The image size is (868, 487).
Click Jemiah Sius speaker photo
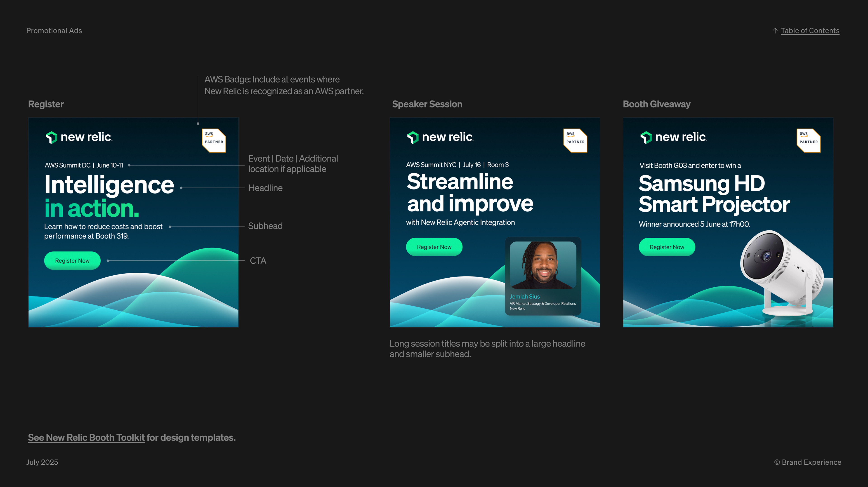click(543, 265)
